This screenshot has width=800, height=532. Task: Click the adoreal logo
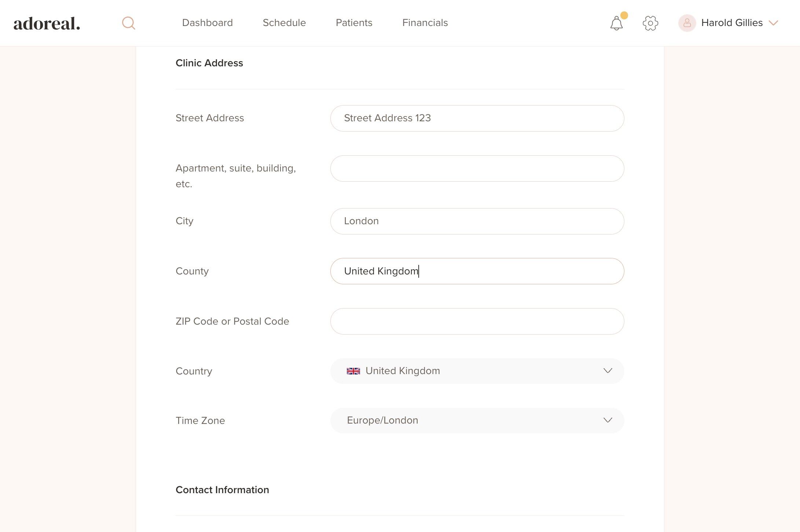(47, 23)
